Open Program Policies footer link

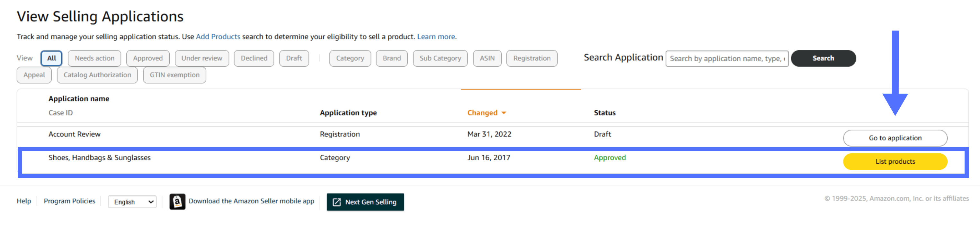coord(69,201)
